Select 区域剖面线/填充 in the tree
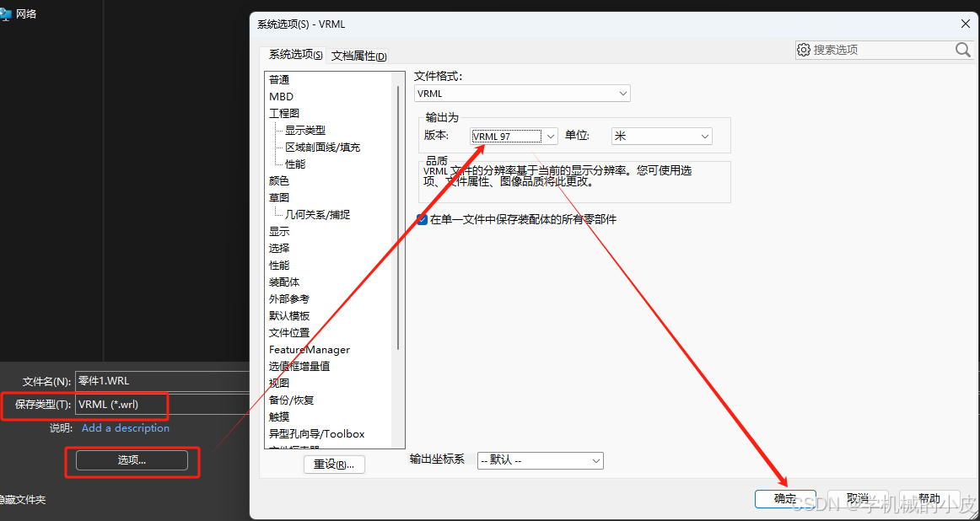The image size is (980, 521). click(x=322, y=148)
